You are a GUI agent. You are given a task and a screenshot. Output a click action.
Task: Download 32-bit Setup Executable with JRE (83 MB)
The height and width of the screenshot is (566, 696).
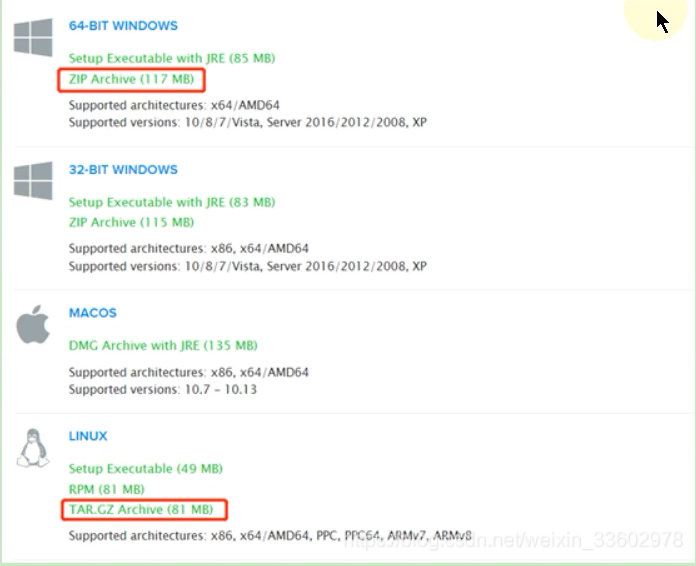[x=172, y=202]
